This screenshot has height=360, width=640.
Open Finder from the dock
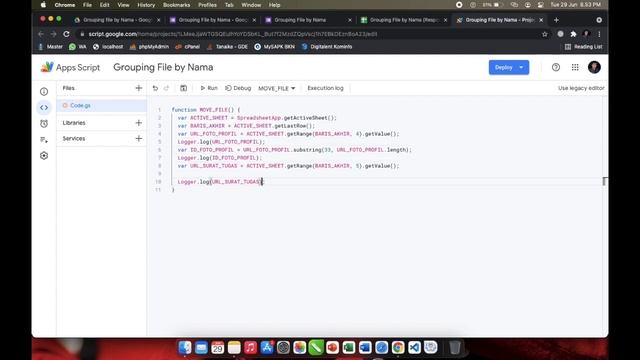coord(185,347)
